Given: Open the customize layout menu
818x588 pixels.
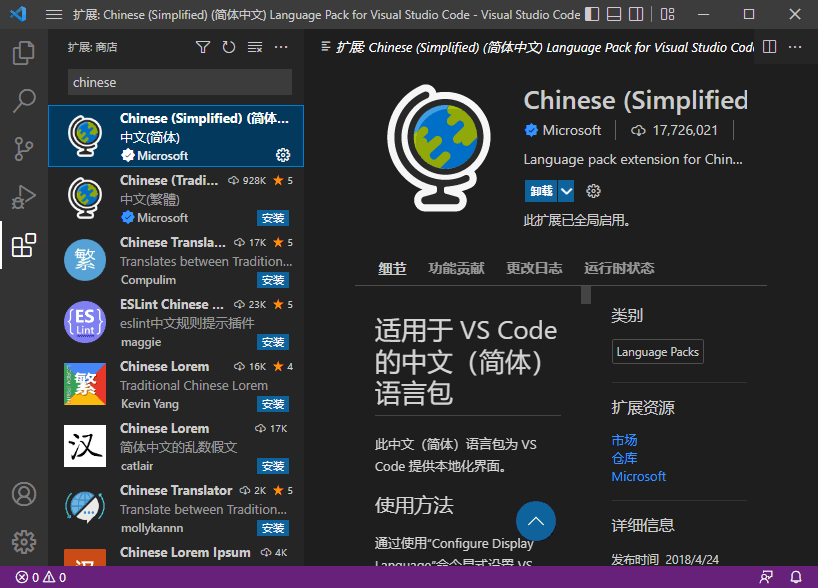Looking at the screenshot, I should click(667, 13).
